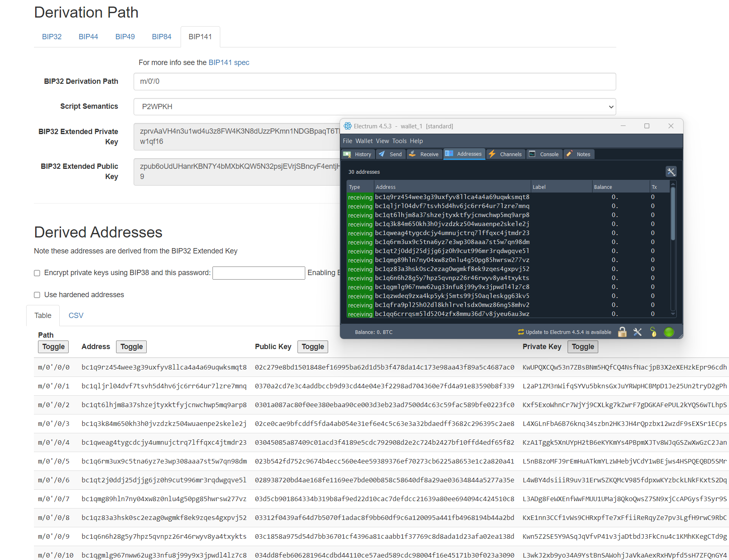Screen dimensions: 729x560
Task: Click the lock password icon in the status bar
Action: tap(622, 332)
